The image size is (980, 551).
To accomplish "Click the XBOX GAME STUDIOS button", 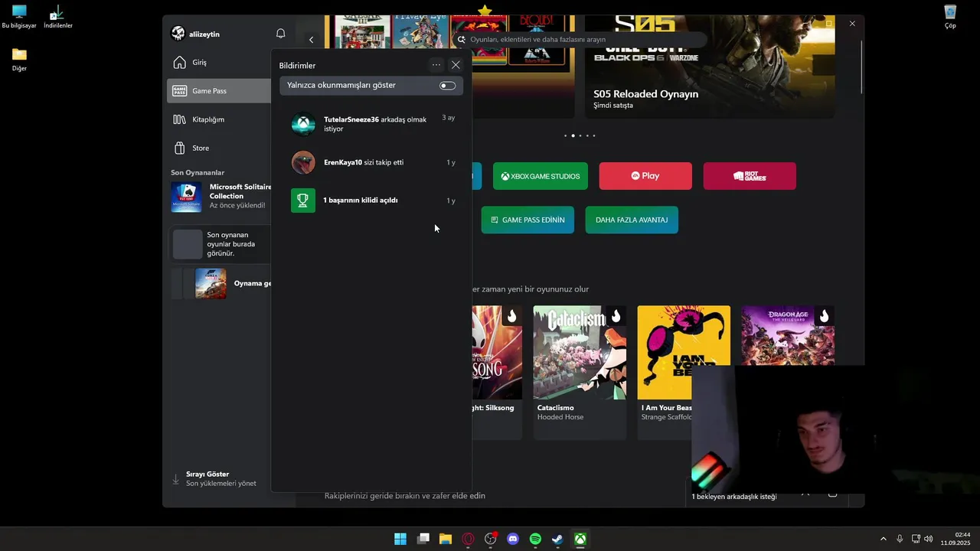I will (541, 176).
